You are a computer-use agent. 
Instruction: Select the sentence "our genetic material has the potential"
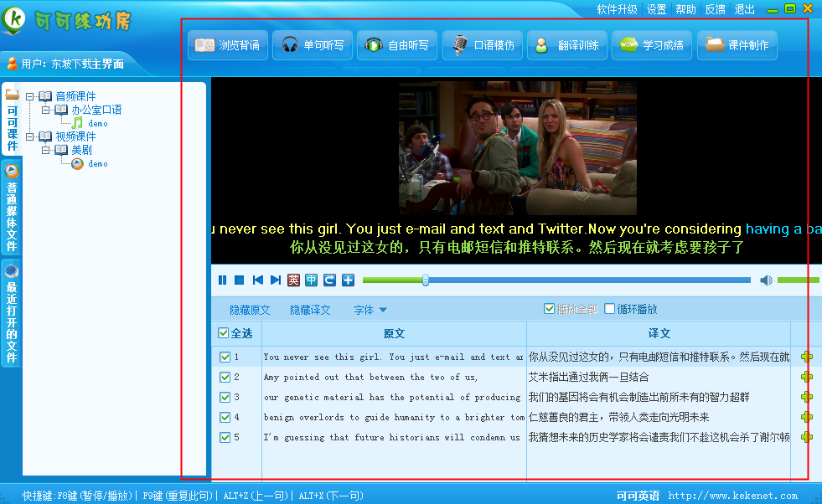click(x=392, y=397)
